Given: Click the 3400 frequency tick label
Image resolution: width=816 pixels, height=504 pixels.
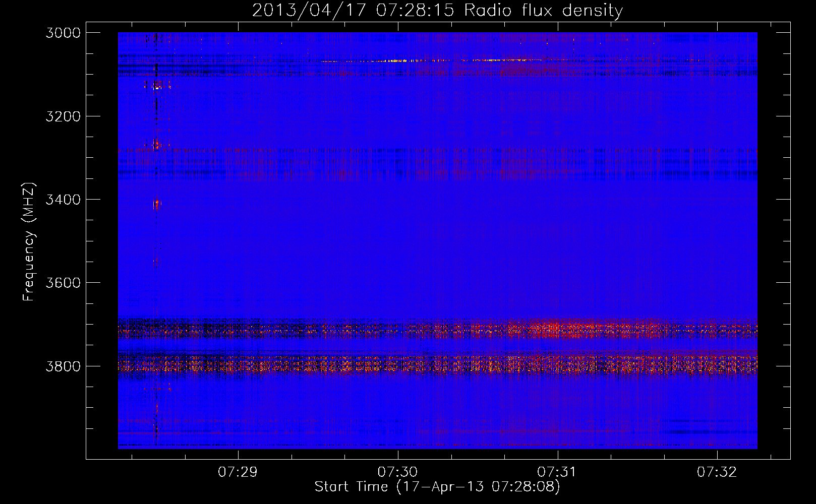Looking at the screenshot, I should 63,200.
